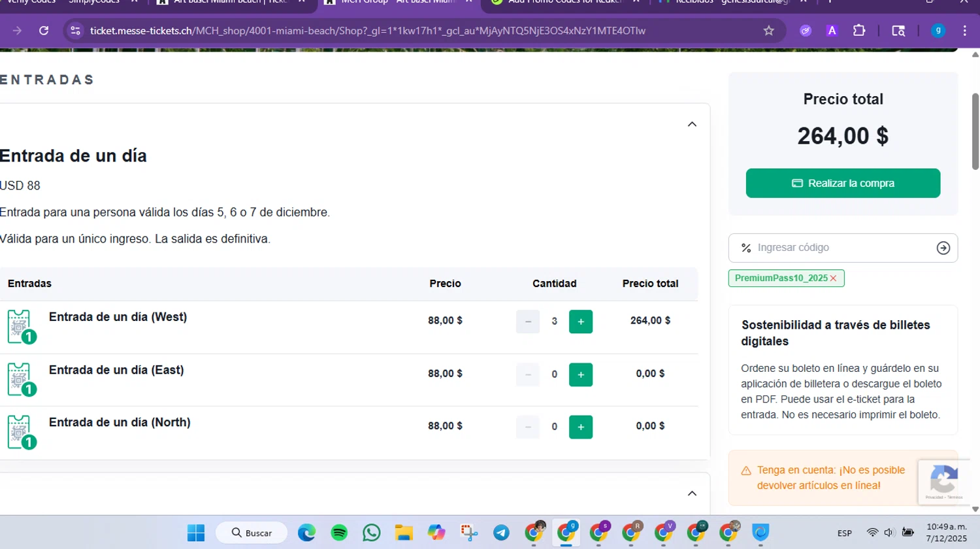Open Copilot from taskbar
This screenshot has height=549, width=980.
[x=436, y=533]
